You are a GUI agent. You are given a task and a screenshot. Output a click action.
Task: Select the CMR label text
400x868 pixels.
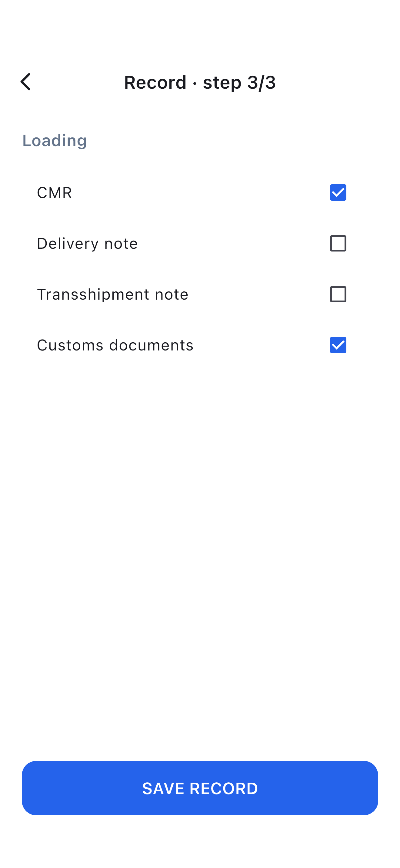click(x=54, y=193)
